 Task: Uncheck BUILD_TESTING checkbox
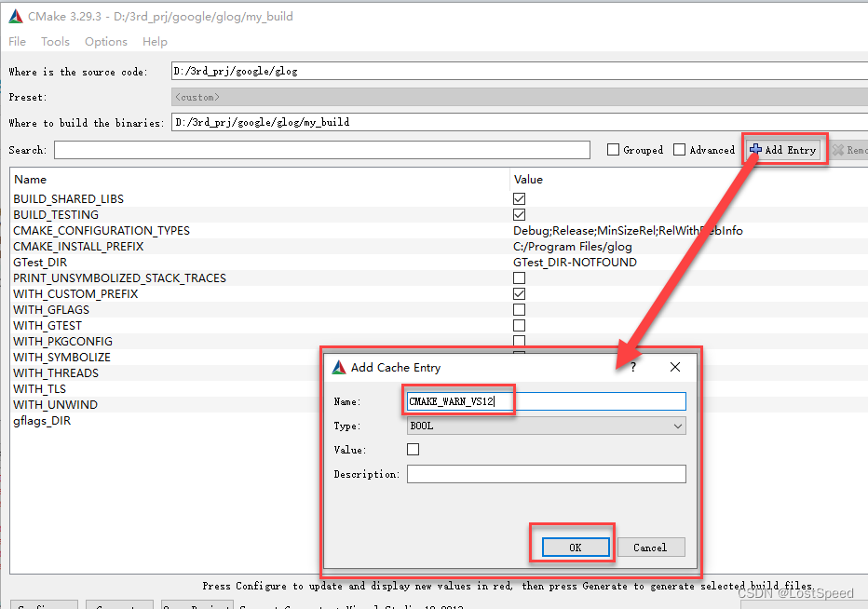pyautogui.click(x=520, y=214)
